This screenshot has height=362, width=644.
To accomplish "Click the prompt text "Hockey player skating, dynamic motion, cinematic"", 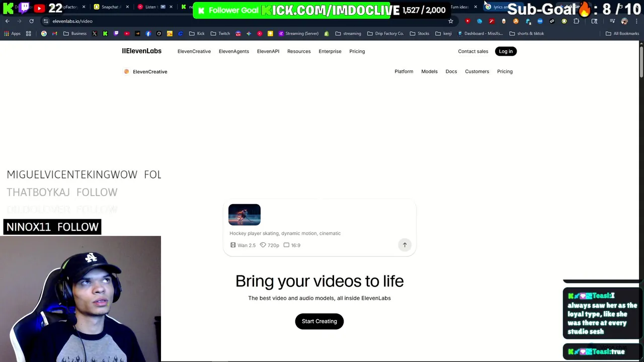I will click(x=285, y=233).
